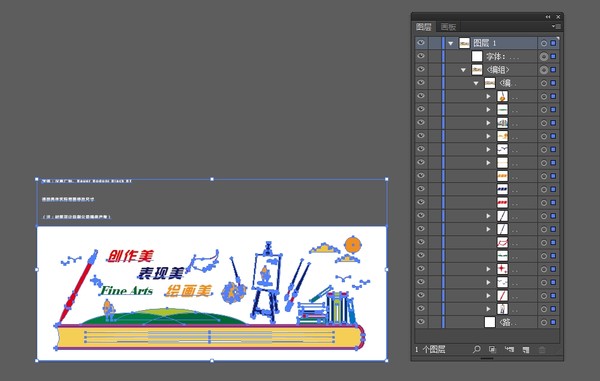The height and width of the screenshot is (381, 600).
Task: Click the red text thumbnail in layers list
Action: [502, 203]
